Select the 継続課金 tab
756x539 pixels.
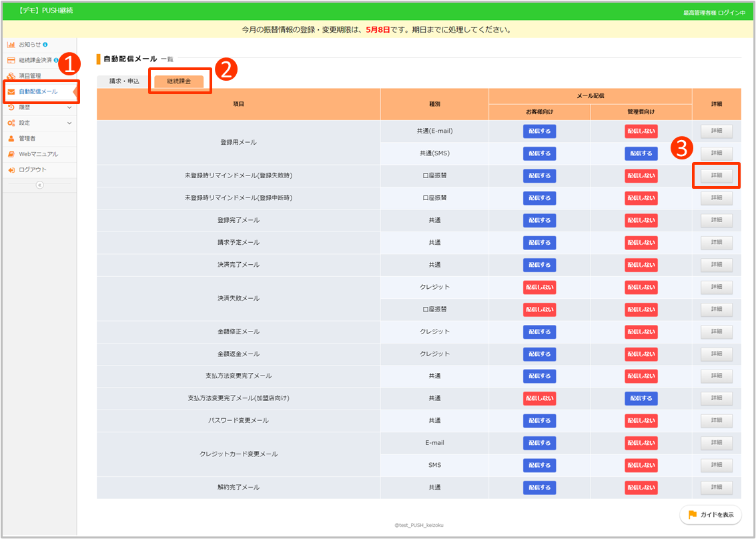click(179, 81)
